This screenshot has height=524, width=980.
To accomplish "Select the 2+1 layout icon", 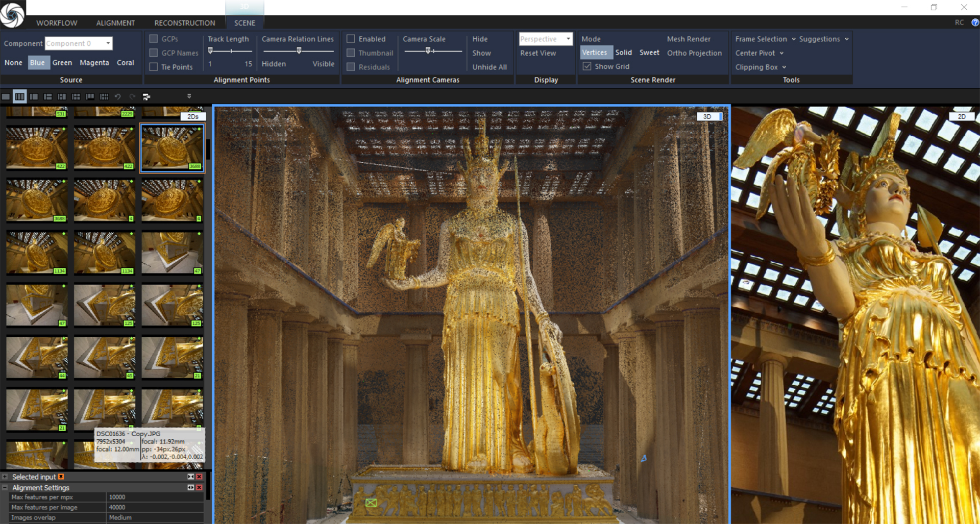I will coord(62,96).
